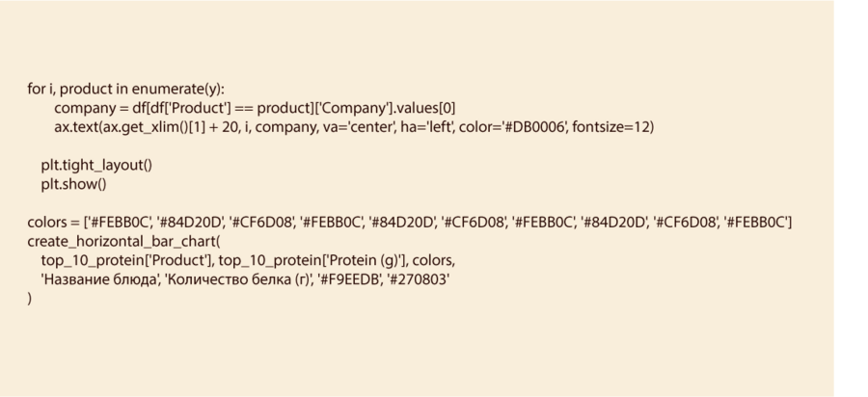
Task: Click the closing parenthesis on the last line
Action: [x=30, y=299]
